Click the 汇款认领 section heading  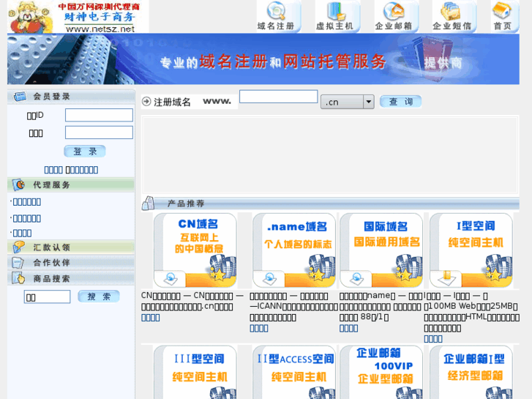point(51,247)
